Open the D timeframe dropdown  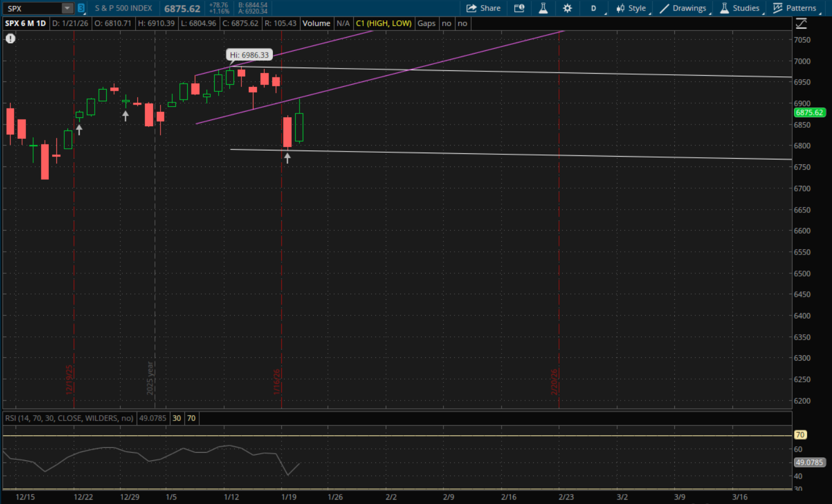[x=594, y=8]
